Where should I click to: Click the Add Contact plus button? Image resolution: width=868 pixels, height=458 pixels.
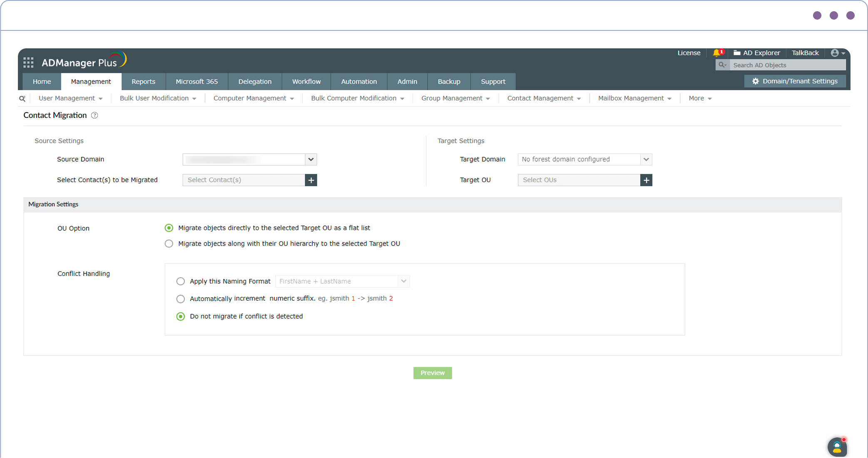[x=311, y=180]
